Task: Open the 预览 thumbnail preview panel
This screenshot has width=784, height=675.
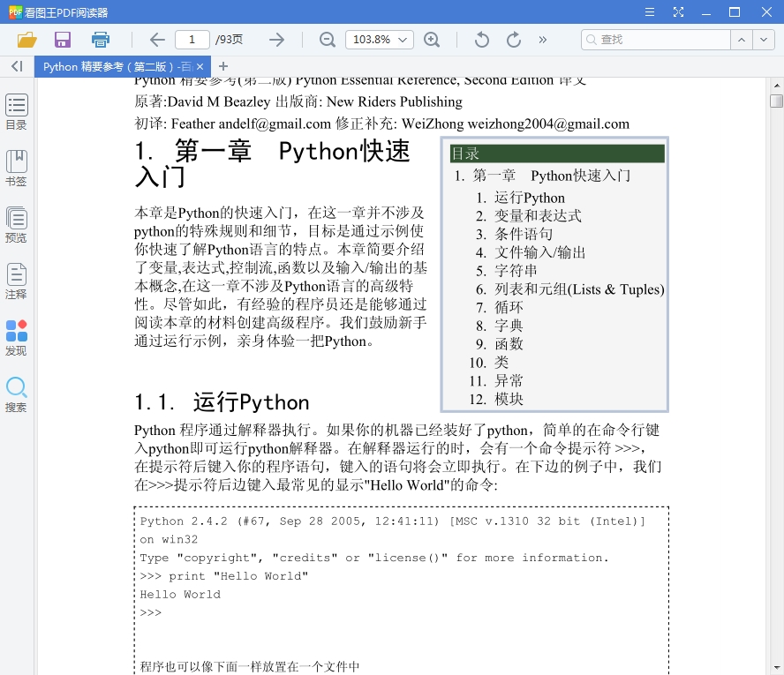Action: [x=16, y=225]
